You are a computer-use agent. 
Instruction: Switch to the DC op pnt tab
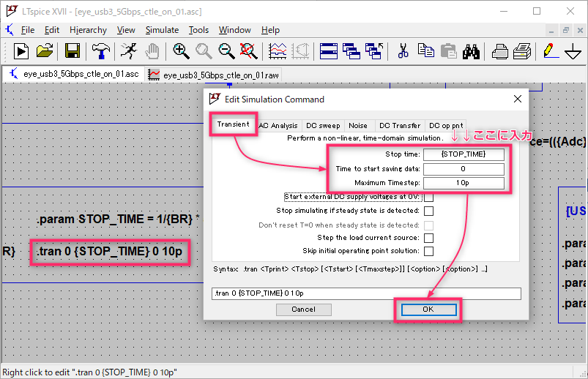[x=446, y=126]
